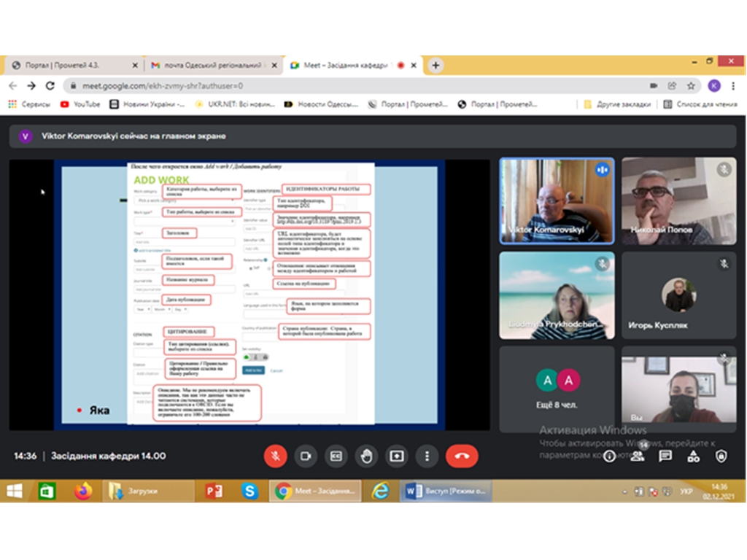Open the Chrome profile avatar 'K'
The height and width of the screenshot is (560, 747).
tap(713, 86)
